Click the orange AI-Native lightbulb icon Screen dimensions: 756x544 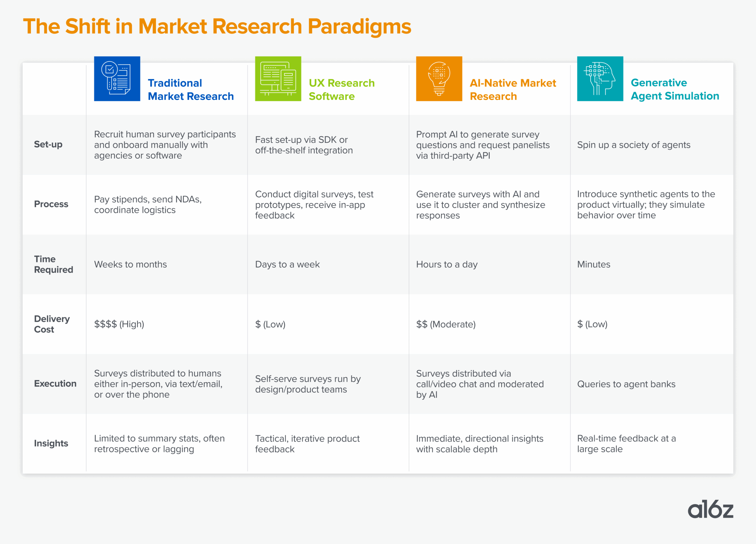(439, 79)
